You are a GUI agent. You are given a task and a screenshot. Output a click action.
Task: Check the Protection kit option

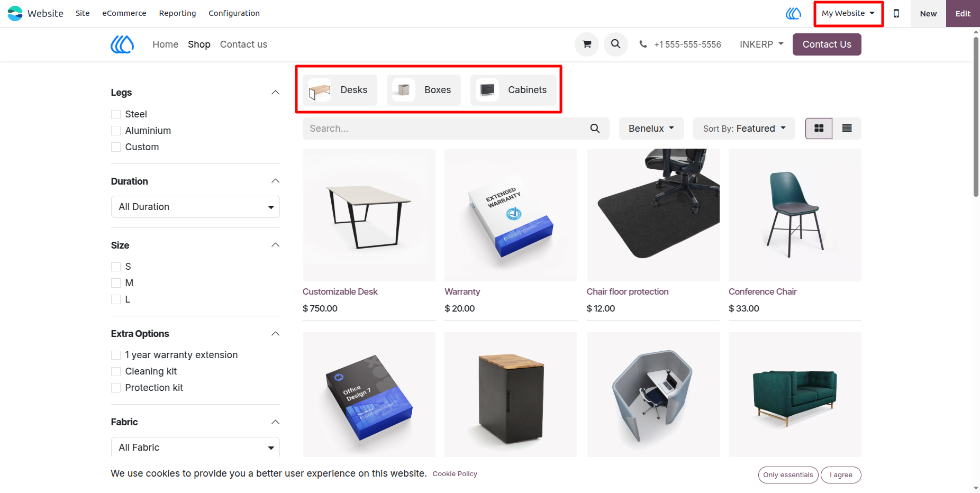pos(116,388)
